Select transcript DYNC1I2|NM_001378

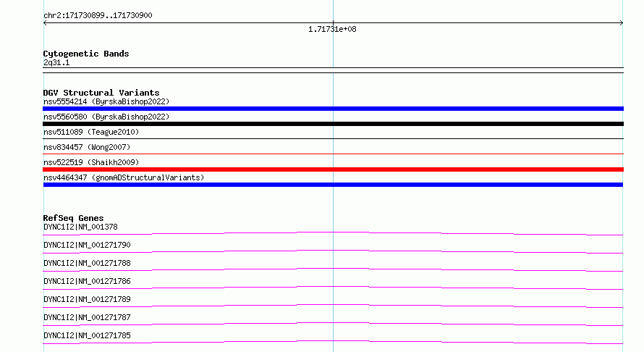tap(80, 227)
